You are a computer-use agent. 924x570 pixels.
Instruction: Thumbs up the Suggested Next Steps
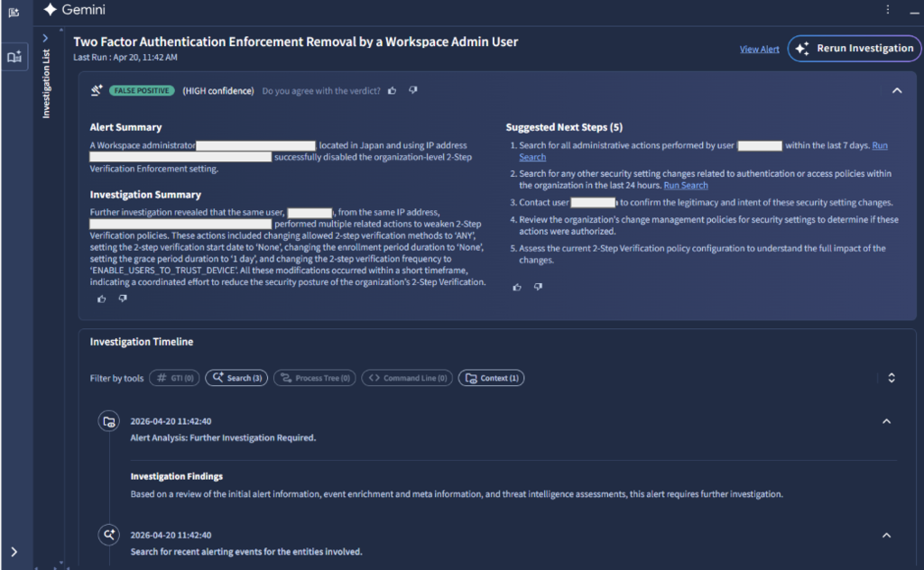tap(517, 287)
